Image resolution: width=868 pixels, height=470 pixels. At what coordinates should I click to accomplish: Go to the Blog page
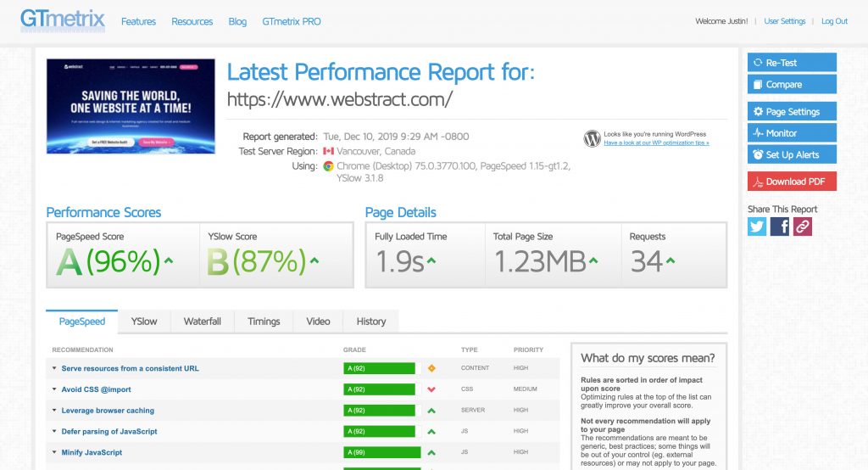click(237, 21)
